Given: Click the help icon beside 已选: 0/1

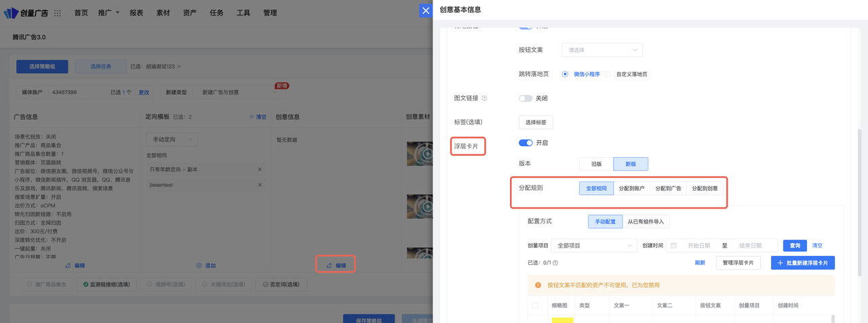Looking at the screenshot, I should point(555,263).
